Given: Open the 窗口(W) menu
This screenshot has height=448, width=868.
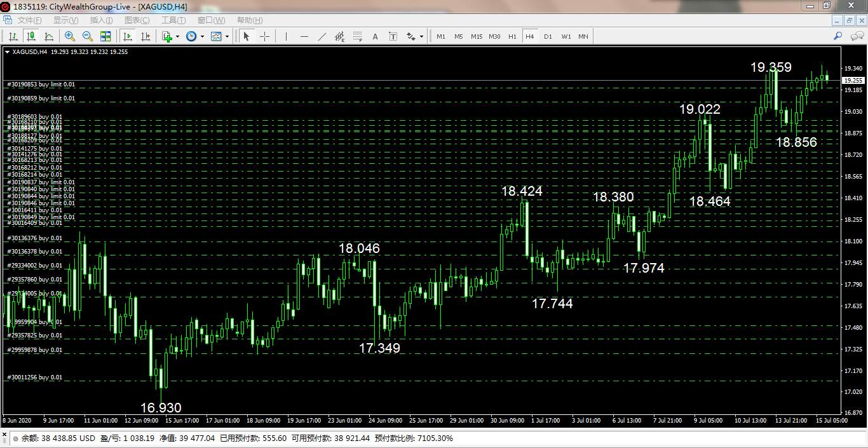Looking at the screenshot, I should (x=211, y=20).
